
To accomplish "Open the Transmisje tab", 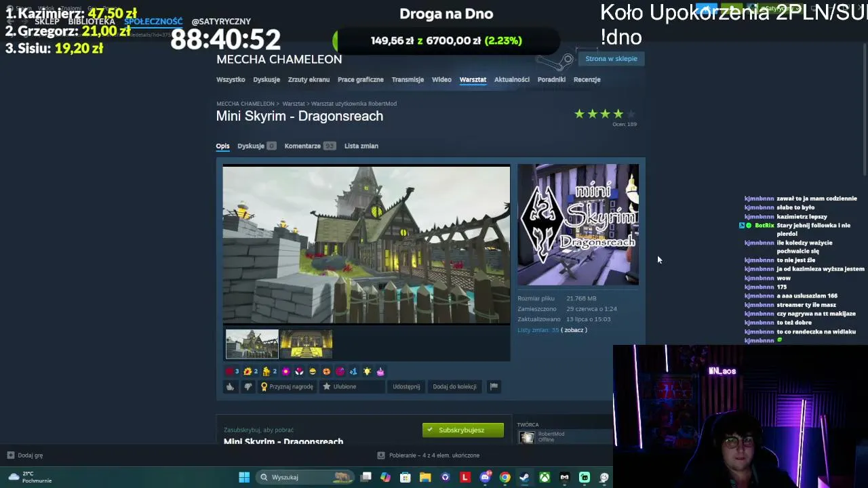I will coord(408,79).
